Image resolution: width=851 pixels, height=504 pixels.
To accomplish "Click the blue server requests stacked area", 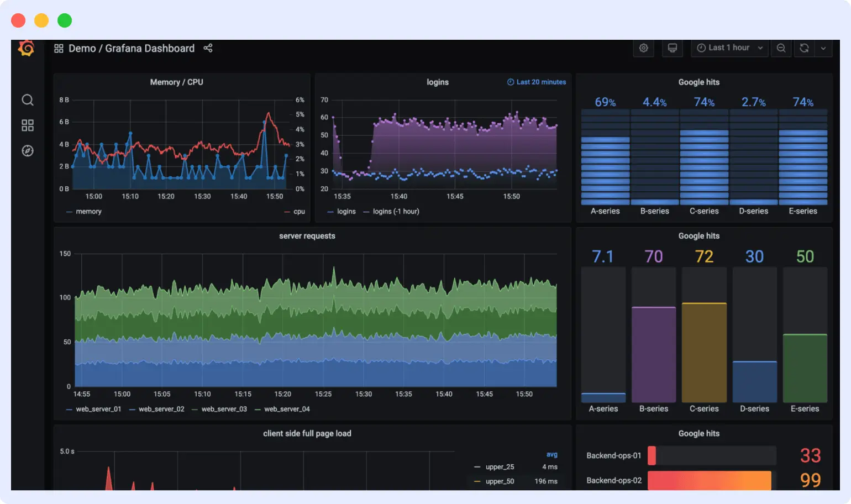I will (x=315, y=374).
